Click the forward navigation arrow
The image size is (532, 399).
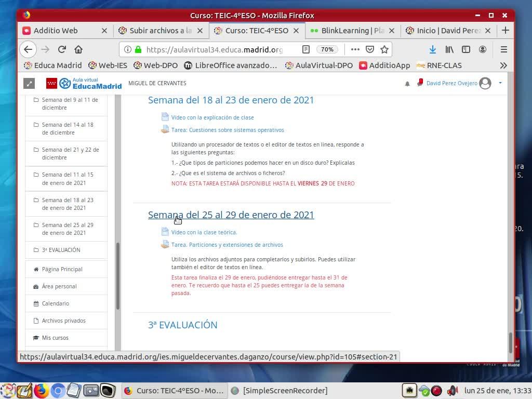click(x=45, y=49)
